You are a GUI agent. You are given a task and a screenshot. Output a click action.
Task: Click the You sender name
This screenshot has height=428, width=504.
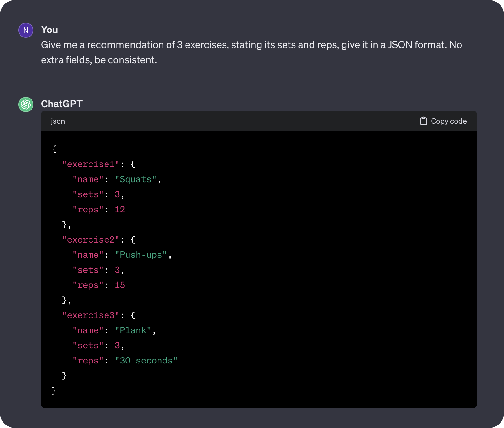(x=49, y=30)
